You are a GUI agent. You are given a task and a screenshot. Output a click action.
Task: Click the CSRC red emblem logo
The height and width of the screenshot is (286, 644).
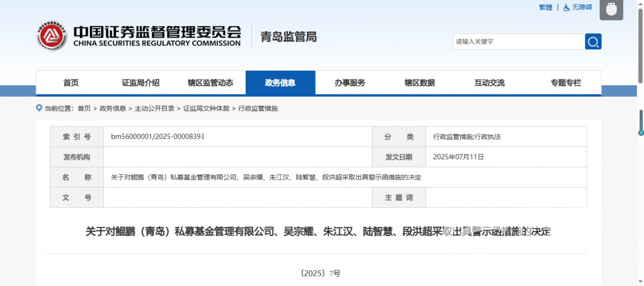(x=52, y=36)
